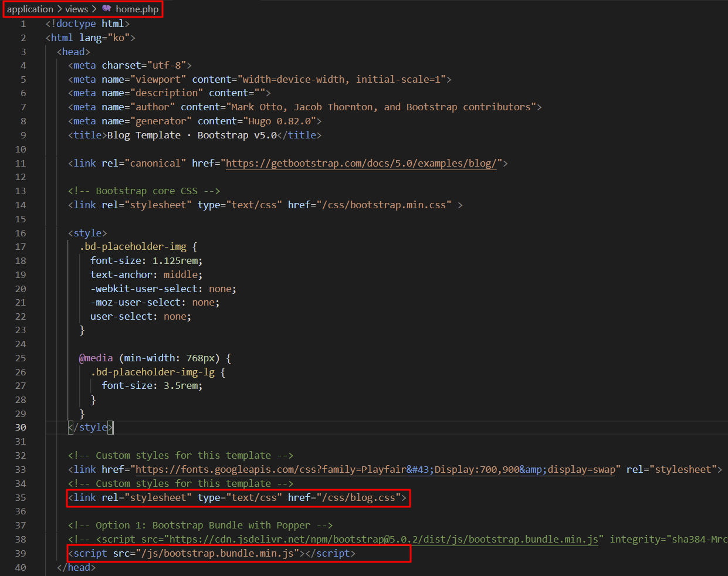Select the home.php breadcrumb item
Image resolution: width=728 pixels, height=576 pixels.
click(x=137, y=9)
